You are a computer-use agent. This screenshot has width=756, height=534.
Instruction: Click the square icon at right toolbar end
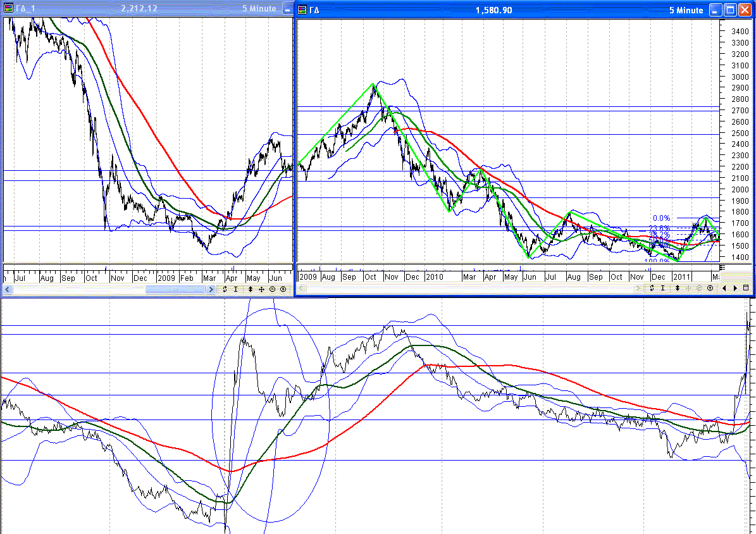[x=746, y=288]
